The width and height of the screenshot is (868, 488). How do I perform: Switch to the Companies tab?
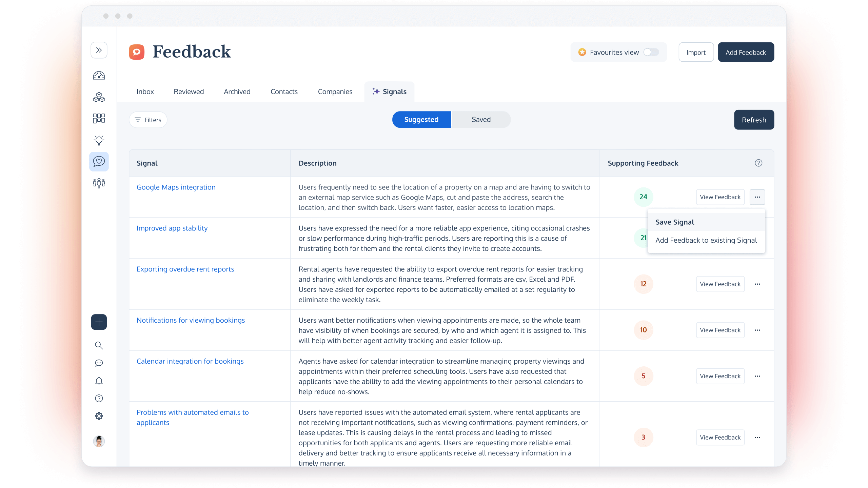tap(335, 91)
